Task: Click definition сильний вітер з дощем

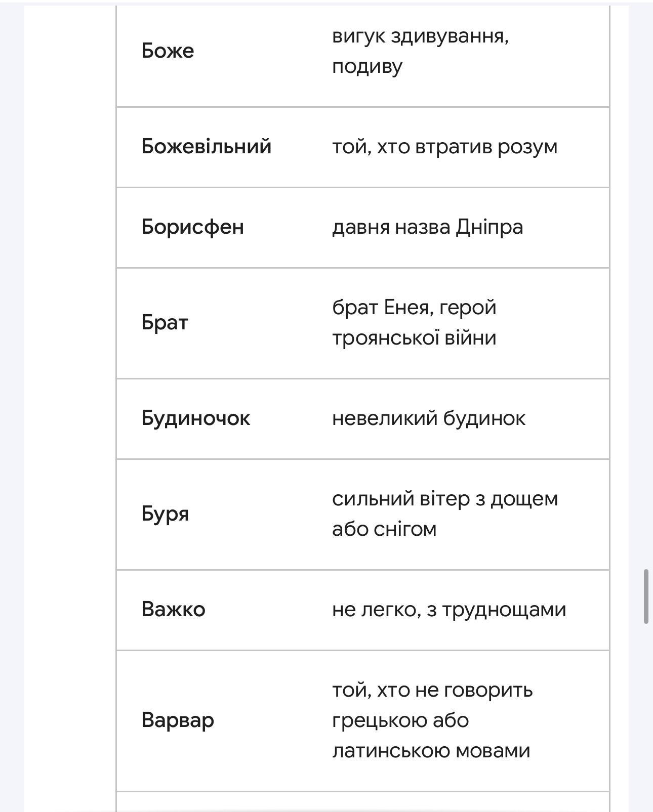Action: point(444,499)
